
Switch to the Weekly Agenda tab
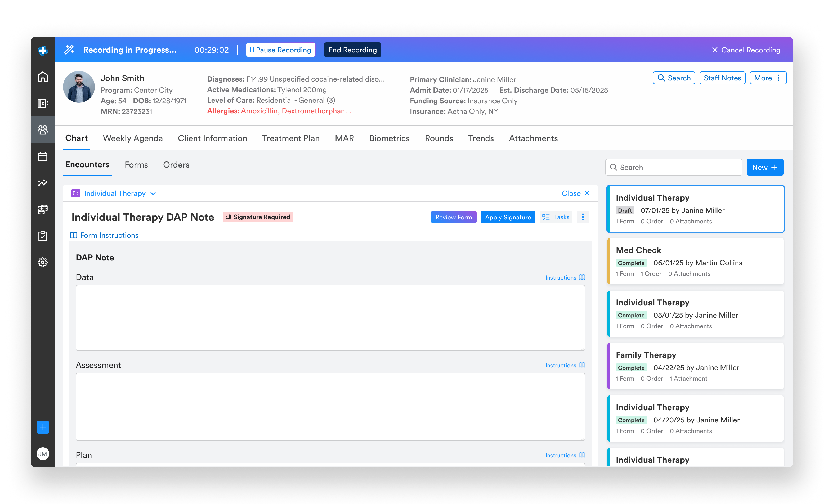point(133,138)
